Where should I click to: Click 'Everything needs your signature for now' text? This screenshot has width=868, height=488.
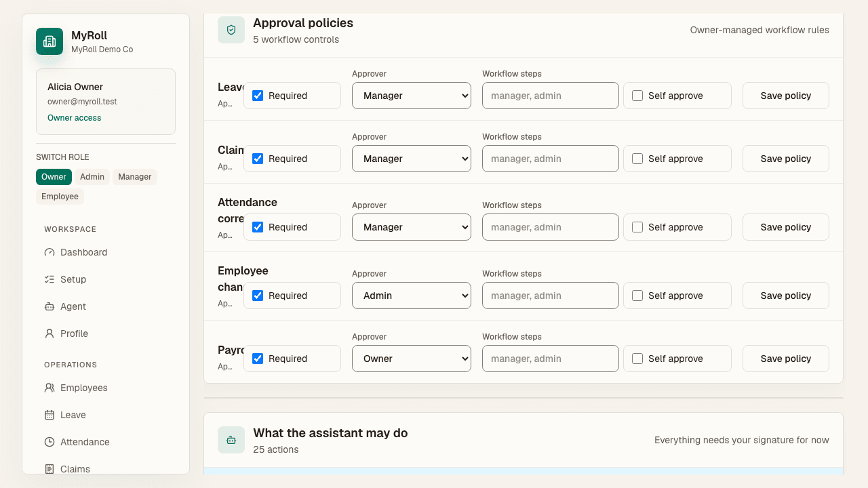click(x=742, y=440)
